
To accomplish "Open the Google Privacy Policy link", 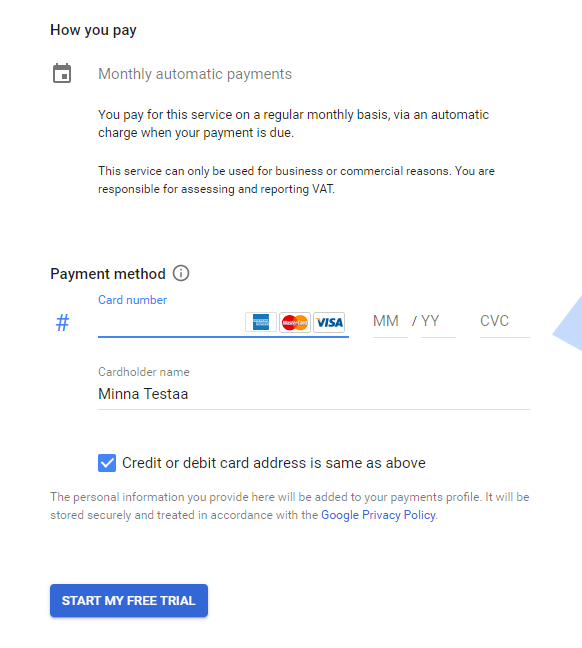I will [378, 515].
